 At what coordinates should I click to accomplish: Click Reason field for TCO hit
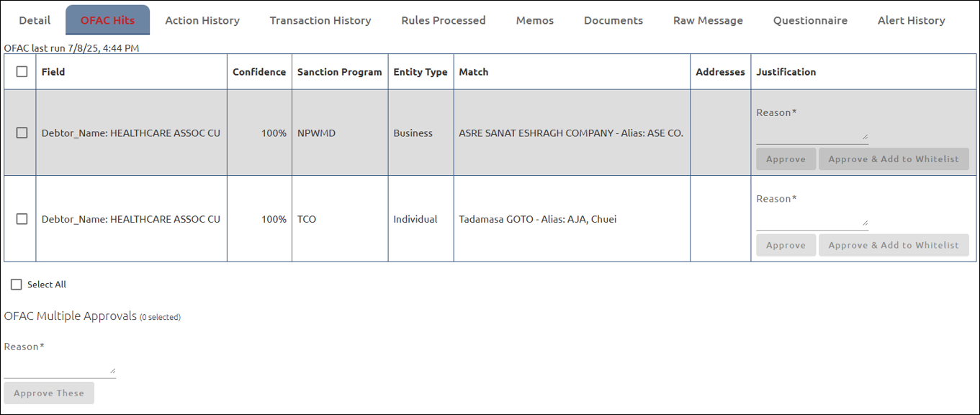(812, 221)
